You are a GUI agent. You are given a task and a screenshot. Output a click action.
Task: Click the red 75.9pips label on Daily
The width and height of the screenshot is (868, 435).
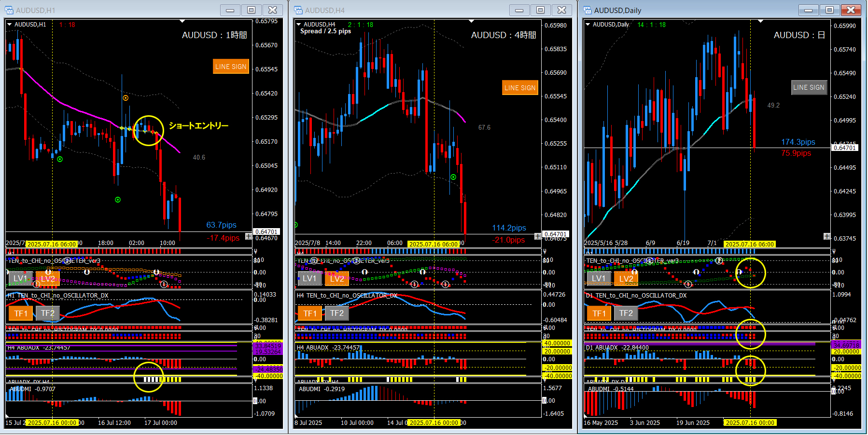click(x=797, y=153)
